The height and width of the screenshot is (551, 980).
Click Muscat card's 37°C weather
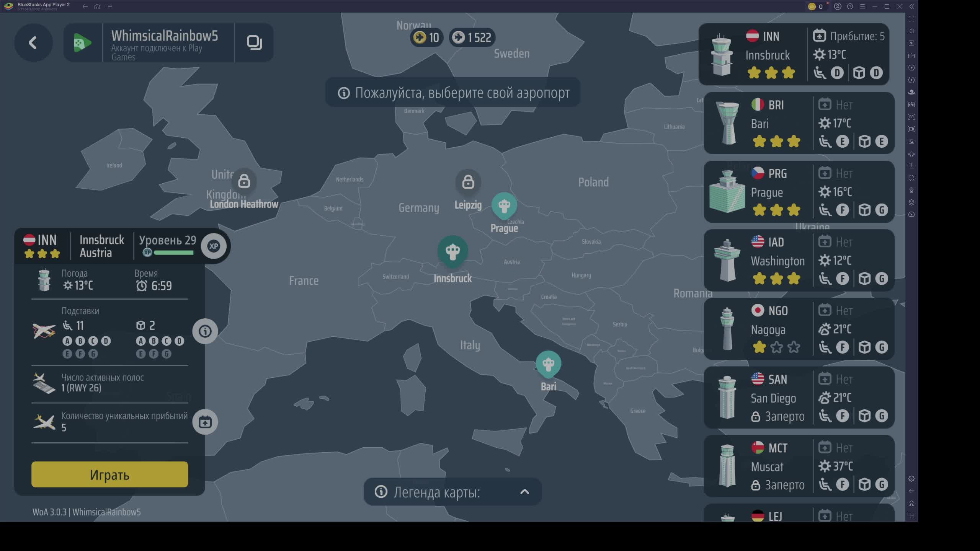[836, 466]
